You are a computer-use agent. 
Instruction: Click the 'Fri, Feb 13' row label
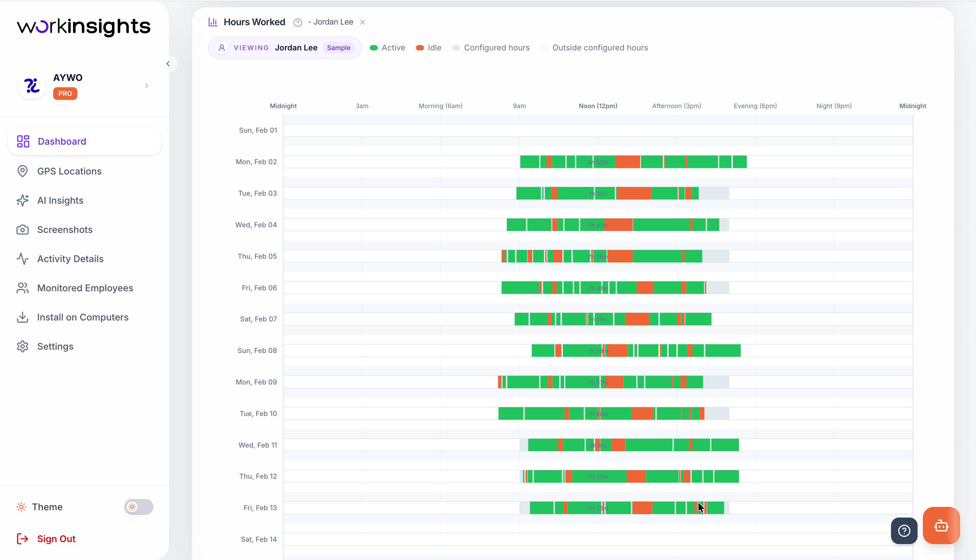click(260, 508)
